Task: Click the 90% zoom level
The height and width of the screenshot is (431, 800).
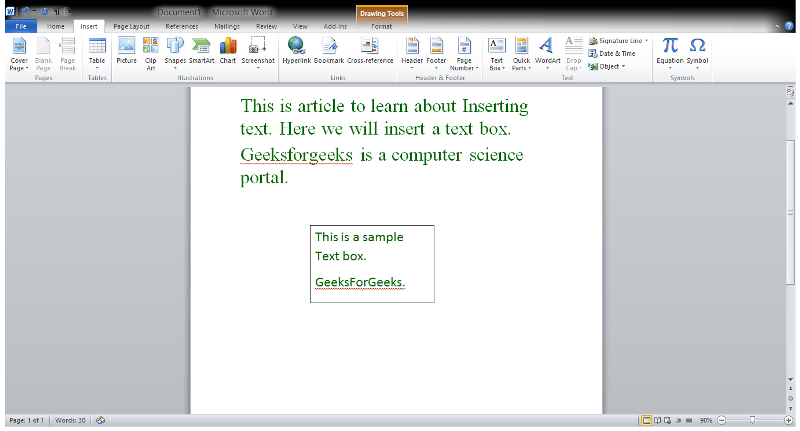Action: [x=706, y=420]
